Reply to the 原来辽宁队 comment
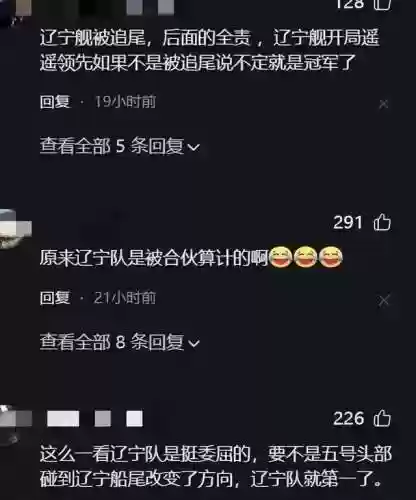 [55, 298]
